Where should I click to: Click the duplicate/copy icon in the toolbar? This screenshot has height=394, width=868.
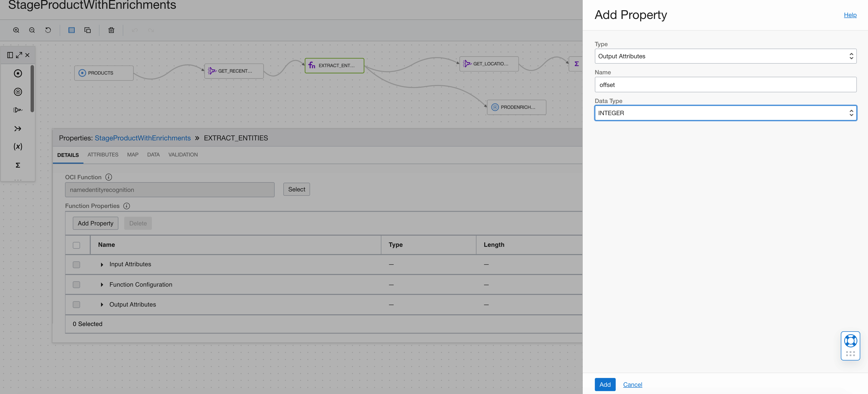tap(88, 30)
